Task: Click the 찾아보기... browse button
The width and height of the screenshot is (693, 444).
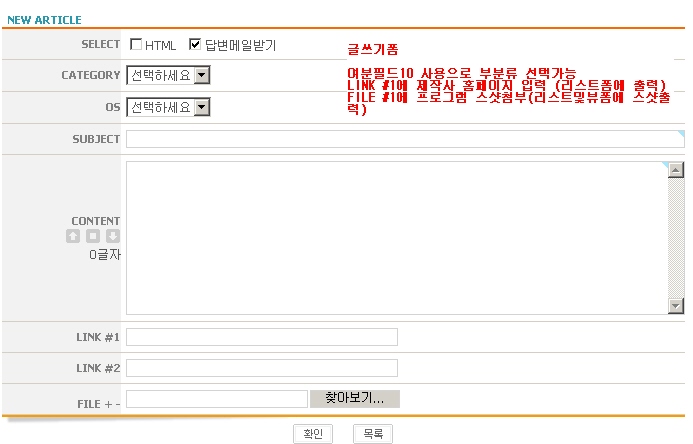Action: pyautogui.click(x=355, y=398)
